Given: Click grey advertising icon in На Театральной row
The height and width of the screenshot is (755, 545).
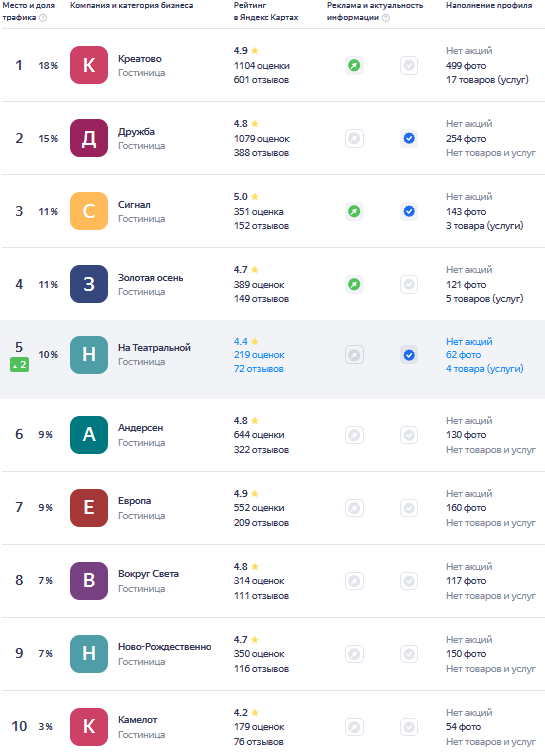Looking at the screenshot, I should [354, 355].
